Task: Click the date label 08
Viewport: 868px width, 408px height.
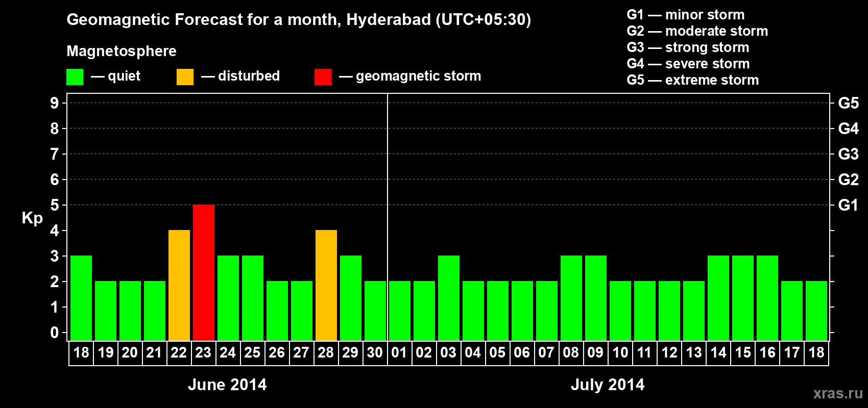Action: click(571, 352)
